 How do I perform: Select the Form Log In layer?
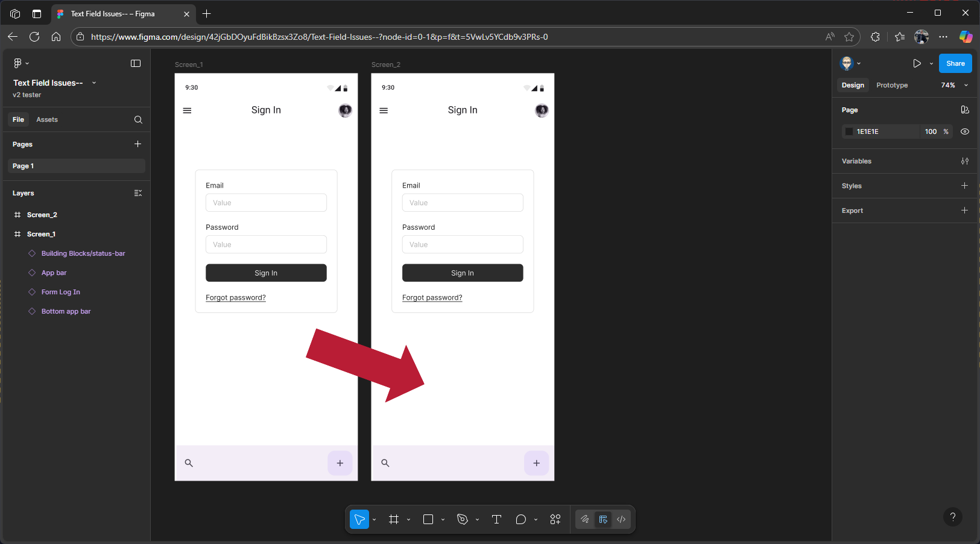pos(60,292)
